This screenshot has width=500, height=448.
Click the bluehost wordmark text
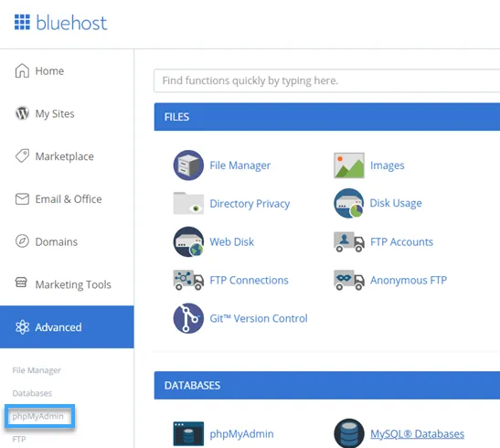point(71,22)
